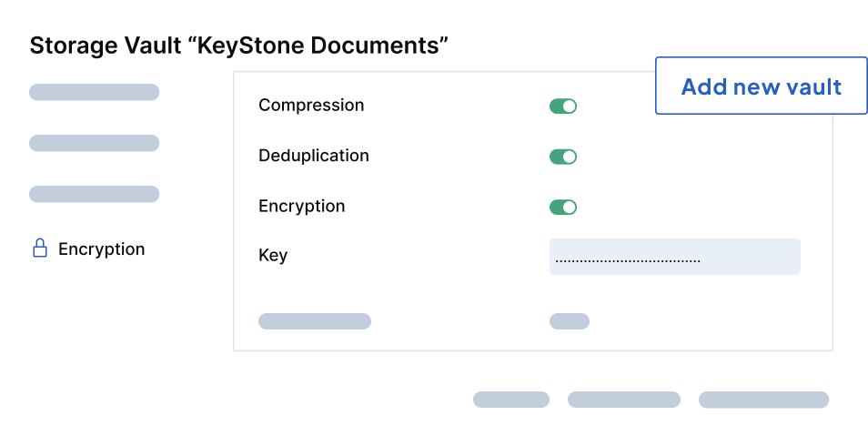Screen dimensions: 868x446
Task: Click the gray placeholder label below Key
Action: 315,321
